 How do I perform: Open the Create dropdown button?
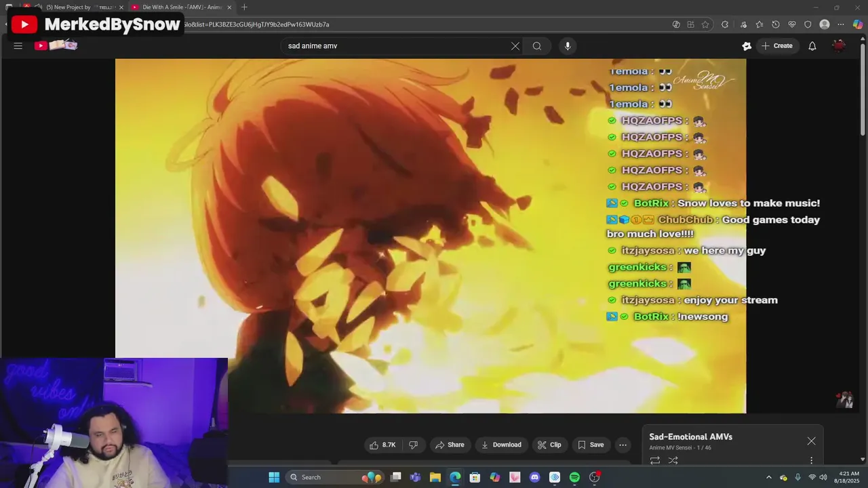(x=777, y=46)
